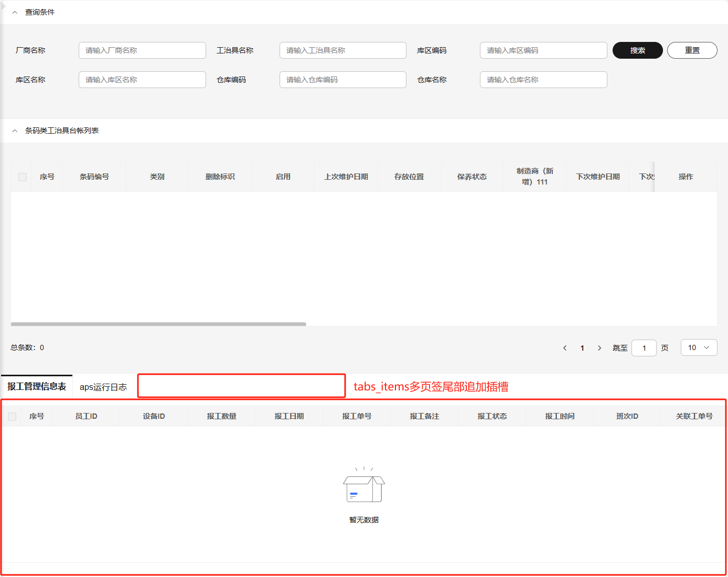728x577 pixels.
Task: Open the page size dropdown showing 10
Action: click(699, 347)
